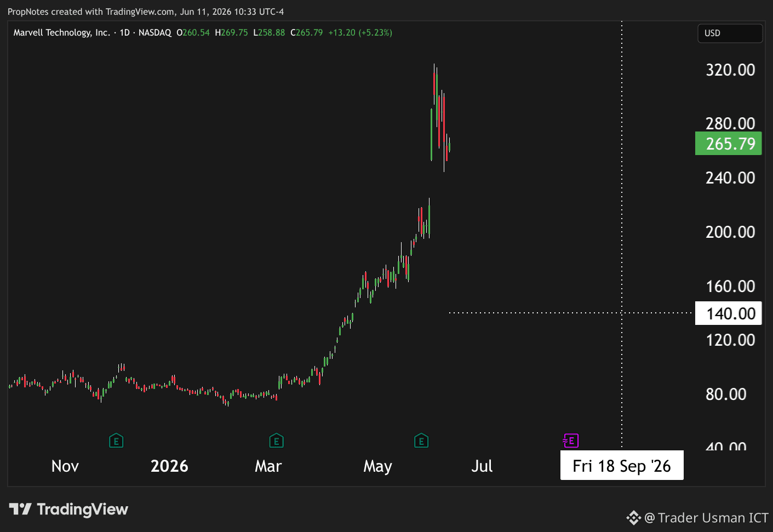Click the 80.00 price axis label
Image resolution: width=773 pixels, height=532 pixels.
coord(726,394)
